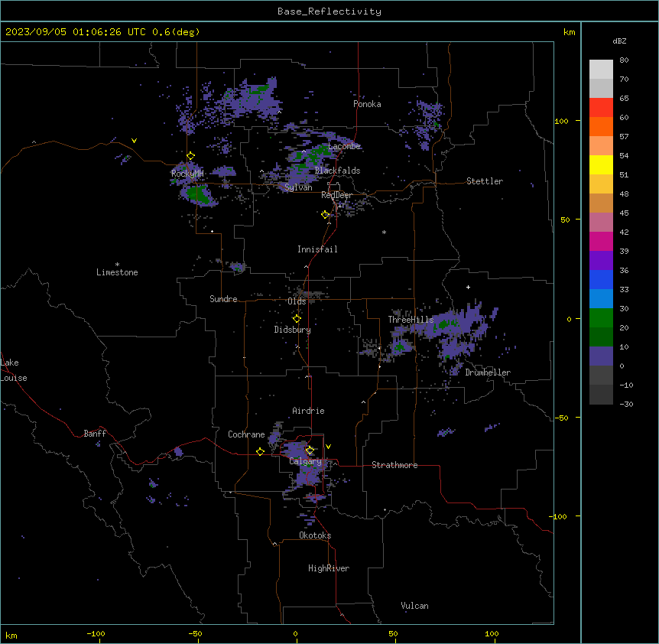
Task: Click the RockyMH label
Action: [x=187, y=173]
